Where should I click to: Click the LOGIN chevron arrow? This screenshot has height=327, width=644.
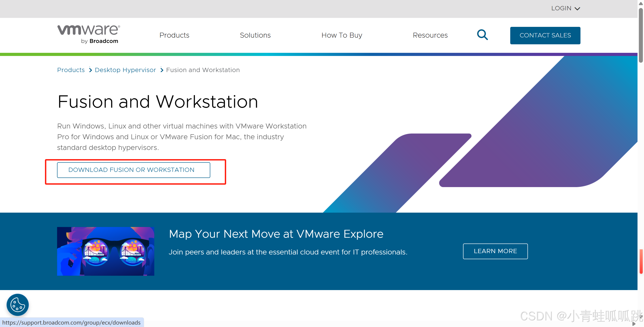pos(578,9)
